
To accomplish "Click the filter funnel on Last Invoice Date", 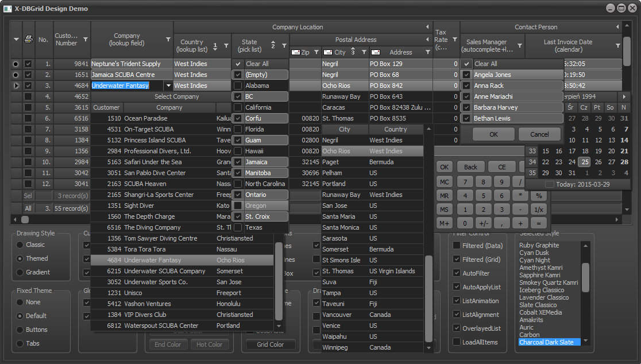I will tap(618, 45).
